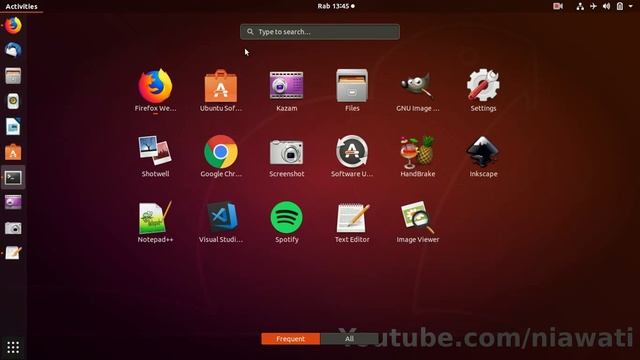640x360 pixels.
Task: Switch to Terminal in the dock
Action: click(13, 178)
